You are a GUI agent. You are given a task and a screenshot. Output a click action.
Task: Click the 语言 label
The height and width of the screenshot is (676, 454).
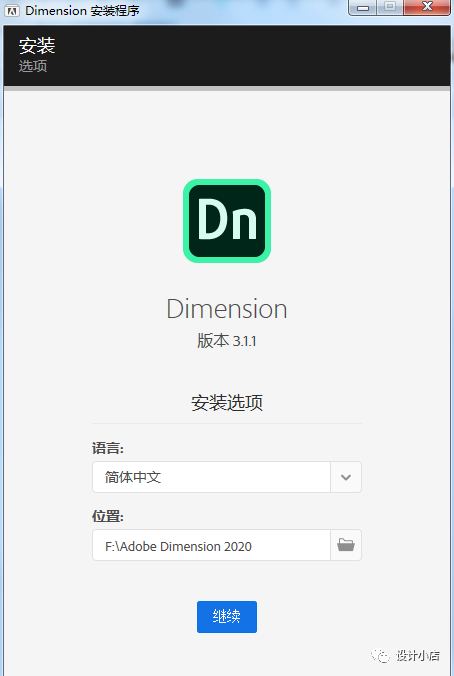pyautogui.click(x=108, y=448)
